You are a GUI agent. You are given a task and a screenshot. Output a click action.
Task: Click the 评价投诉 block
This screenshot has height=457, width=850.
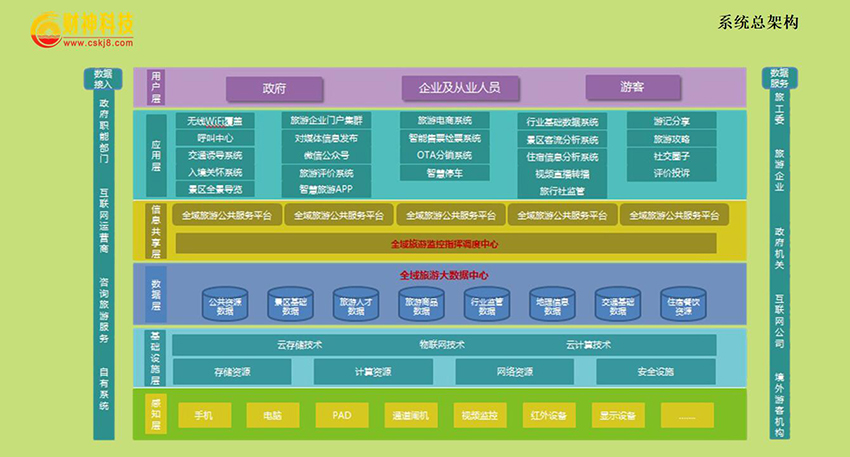click(x=672, y=173)
